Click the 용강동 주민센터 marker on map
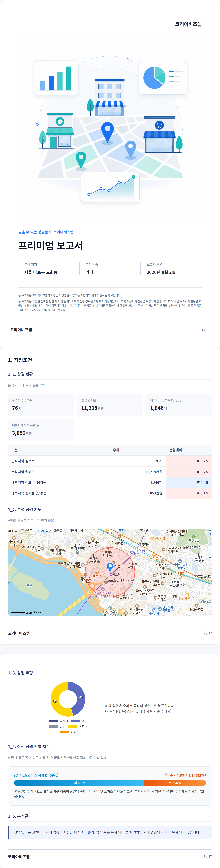Viewport: 220px width, 868px height. (x=94, y=556)
